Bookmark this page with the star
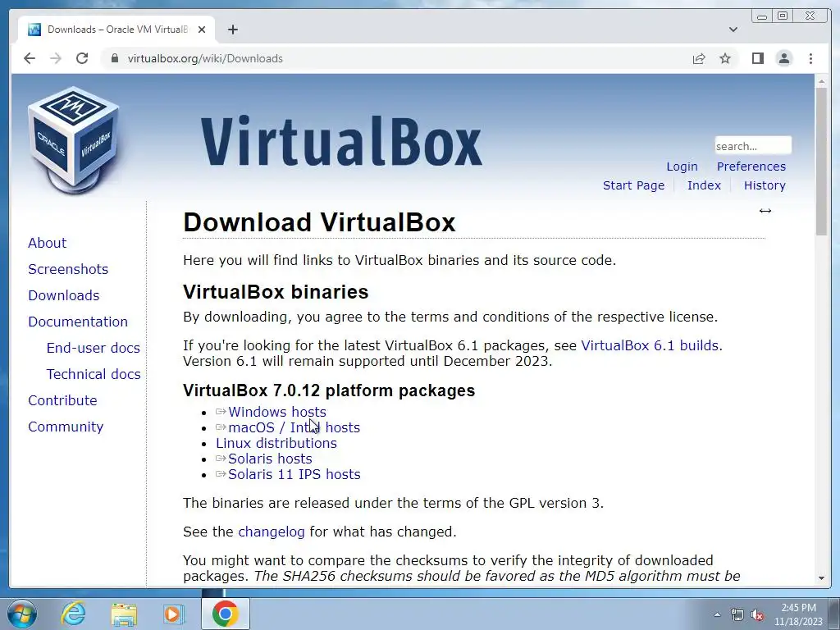 point(725,58)
